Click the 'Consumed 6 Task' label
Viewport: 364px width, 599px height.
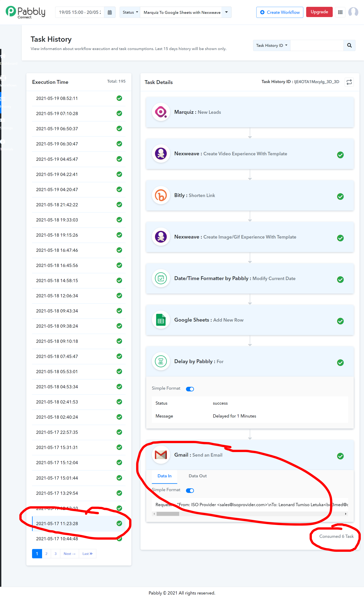click(x=336, y=536)
